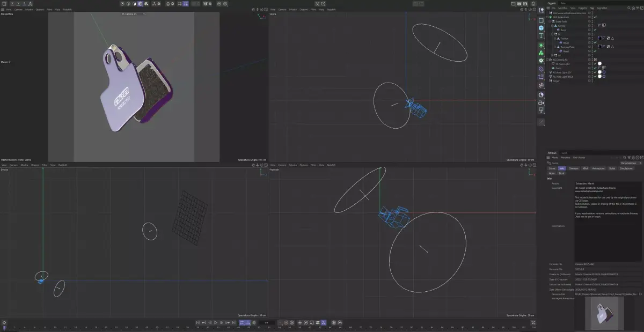Click the highlighted display mode icon in top toolbar
The image size is (644, 332).
[141, 3]
